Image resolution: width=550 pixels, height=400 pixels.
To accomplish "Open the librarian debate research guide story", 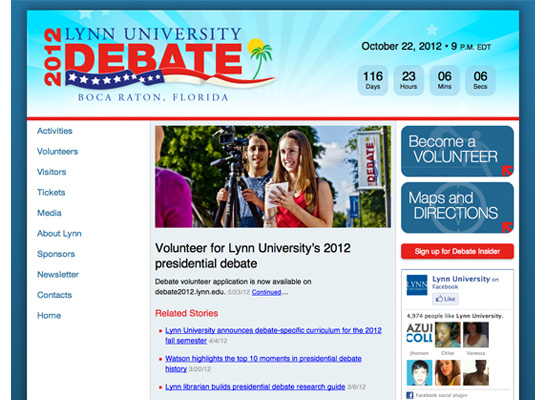I will click(255, 387).
